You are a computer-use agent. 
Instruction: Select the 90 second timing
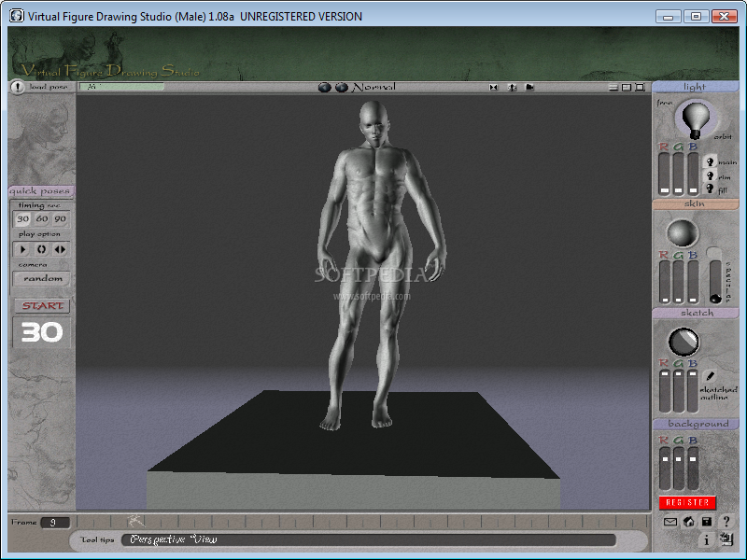[60, 219]
